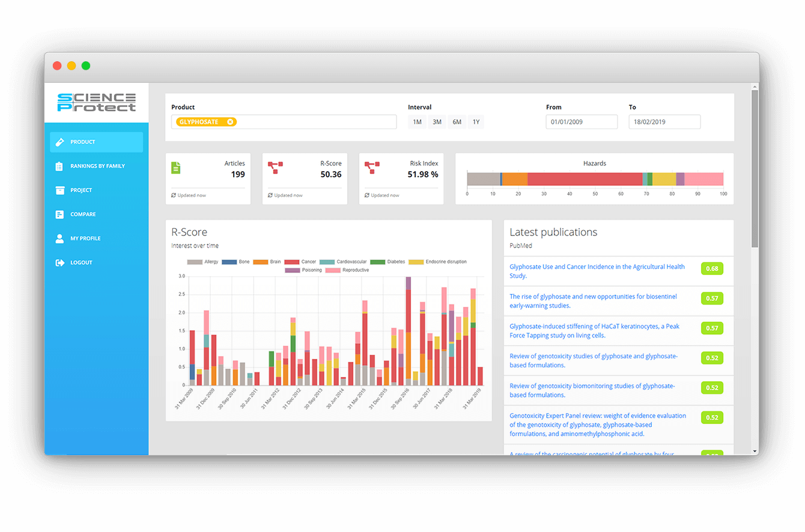This screenshot has height=532, width=805.
Task: Click 0.57 badge beside 'rise of glyphosate'
Action: pyautogui.click(x=712, y=298)
